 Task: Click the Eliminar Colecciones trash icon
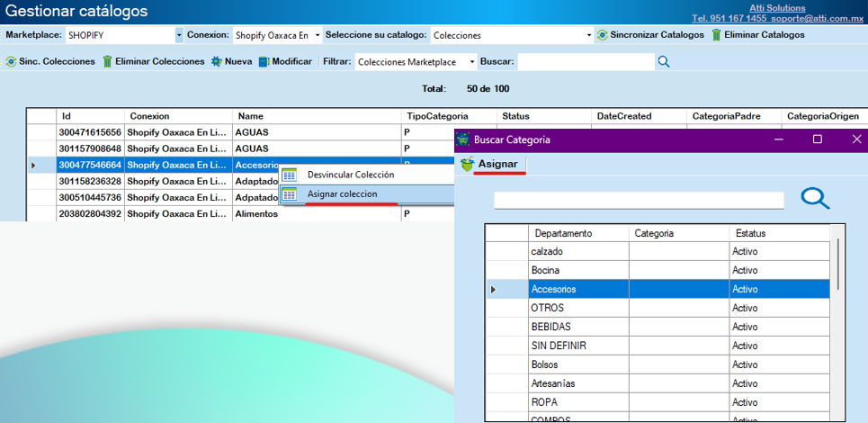107,62
